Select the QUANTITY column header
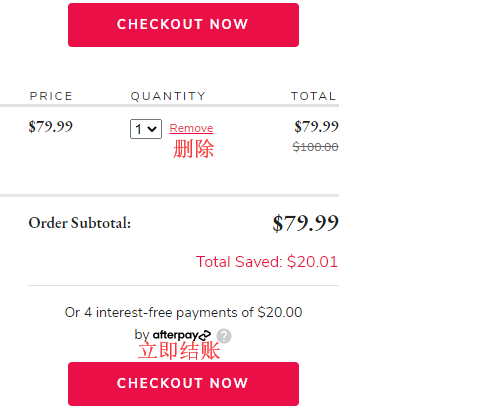The image size is (483, 409). (x=168, y=96)
